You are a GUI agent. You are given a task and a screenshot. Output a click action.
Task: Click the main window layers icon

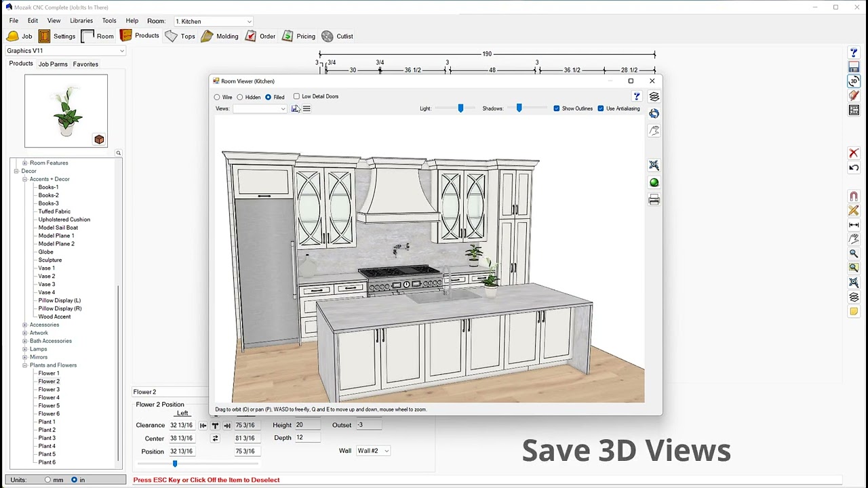coord(854,298)
